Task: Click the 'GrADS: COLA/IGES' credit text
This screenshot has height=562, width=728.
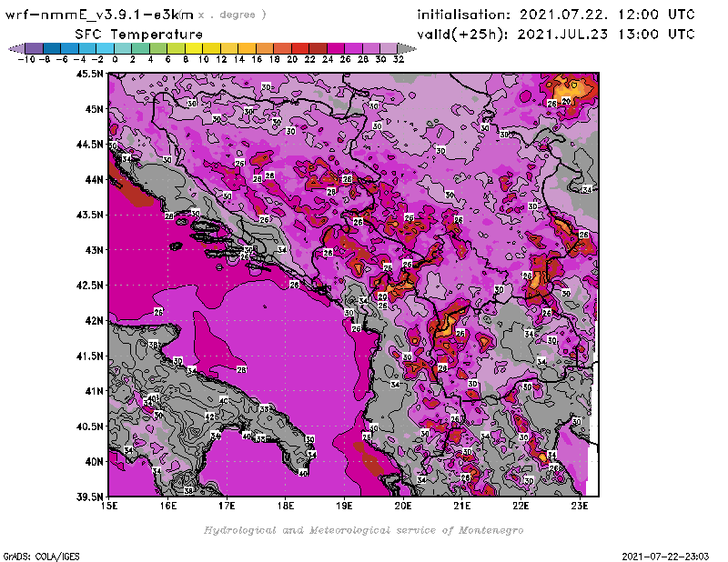Action: coord(41,557)
